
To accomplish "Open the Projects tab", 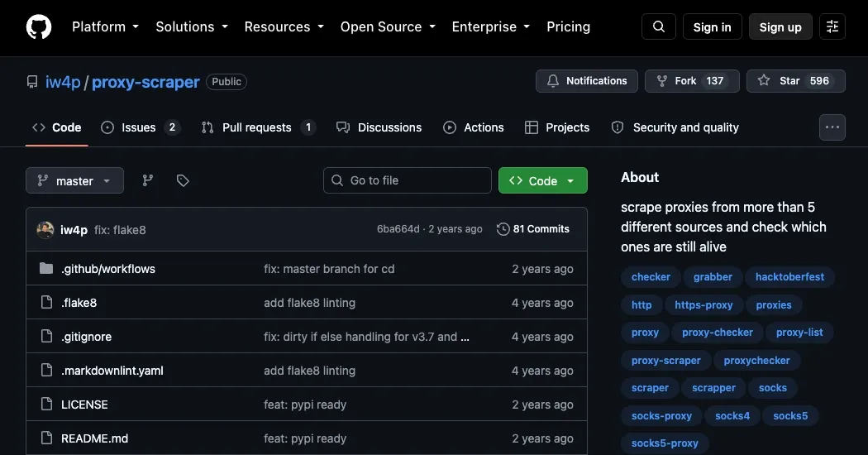I will tap(557, 127).
